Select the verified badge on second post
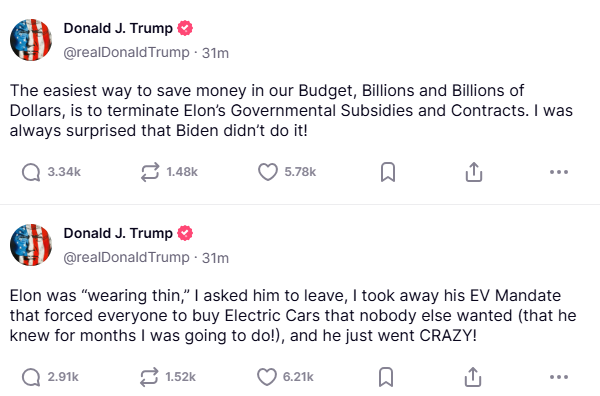The image size is (600, 396). pos(185,233)
